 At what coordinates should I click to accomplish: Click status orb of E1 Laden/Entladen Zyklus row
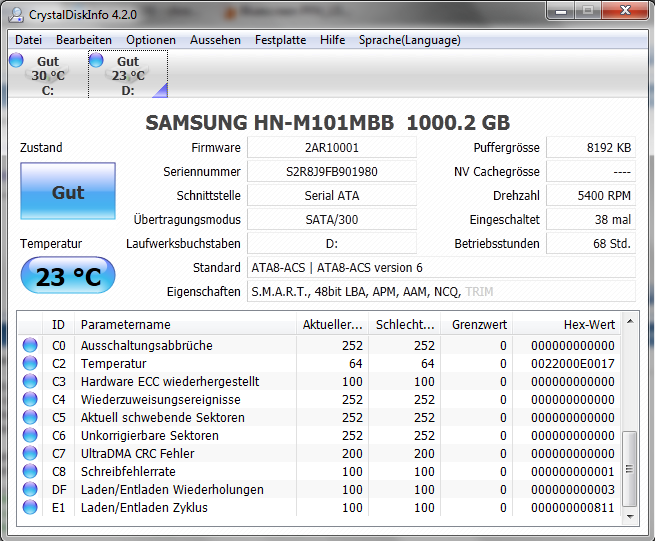pos(30,507)
